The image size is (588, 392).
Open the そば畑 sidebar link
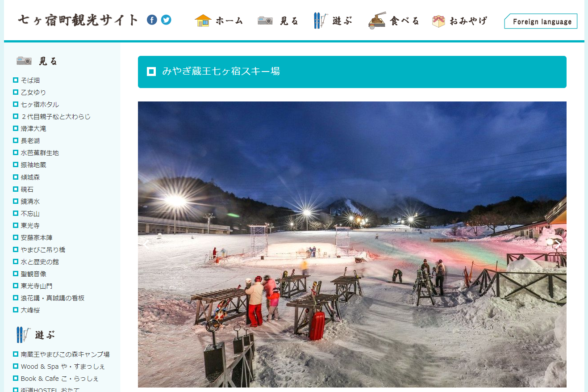(30, 80)
